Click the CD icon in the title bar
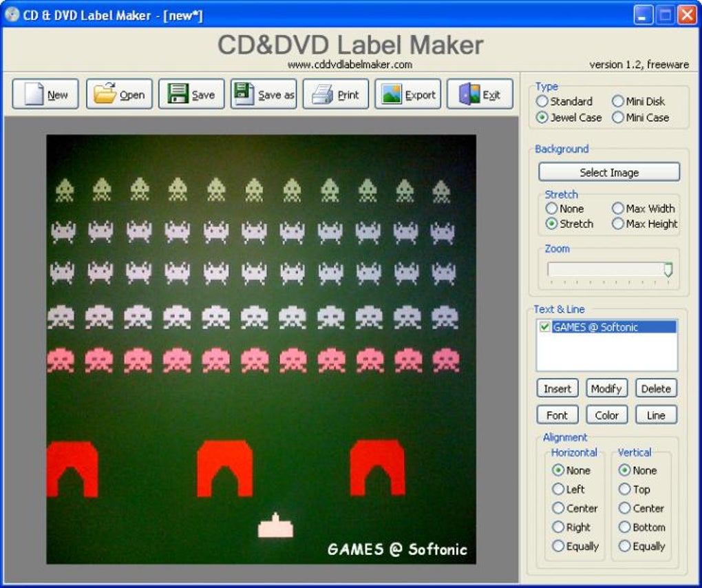This screenshot has width=702, height=588. click(12, 14)
